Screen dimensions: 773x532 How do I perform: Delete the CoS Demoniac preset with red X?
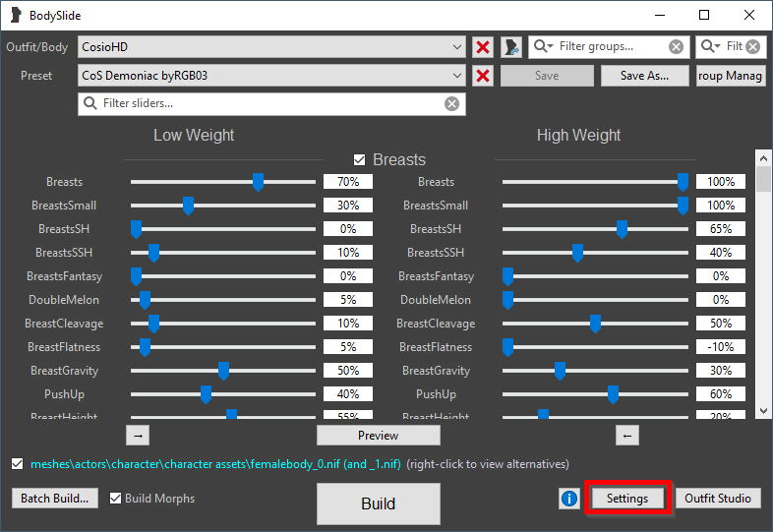coord(483,76)
